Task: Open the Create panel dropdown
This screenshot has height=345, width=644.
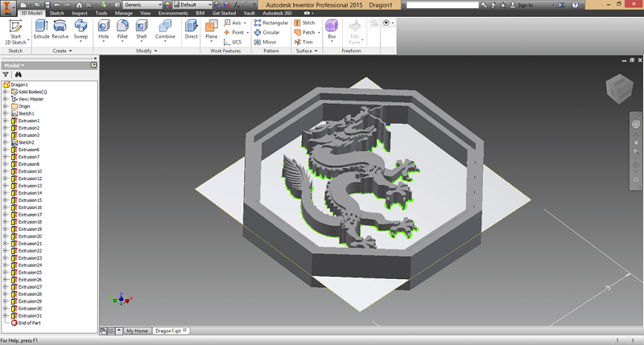Action: coord(63,51)
